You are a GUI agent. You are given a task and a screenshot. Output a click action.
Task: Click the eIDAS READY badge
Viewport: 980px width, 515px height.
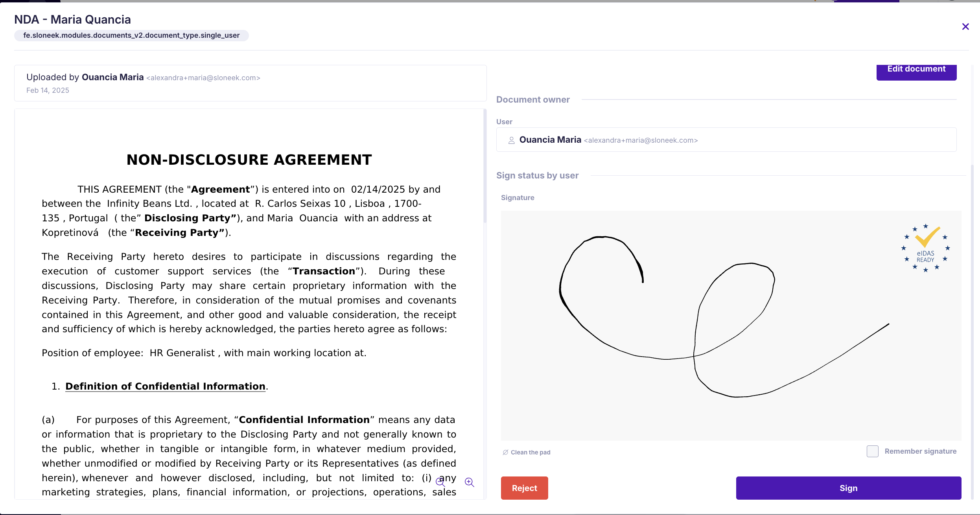[925, 248]
